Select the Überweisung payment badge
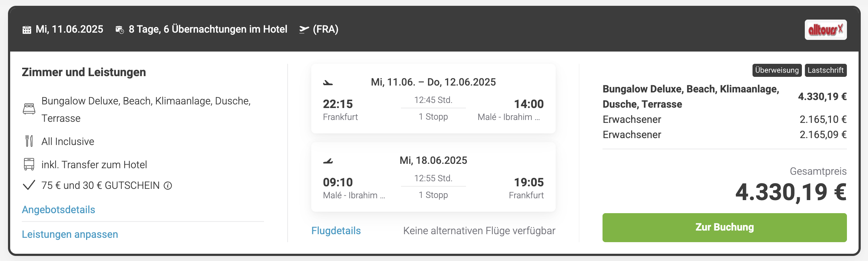 click(x=777, y=70)
